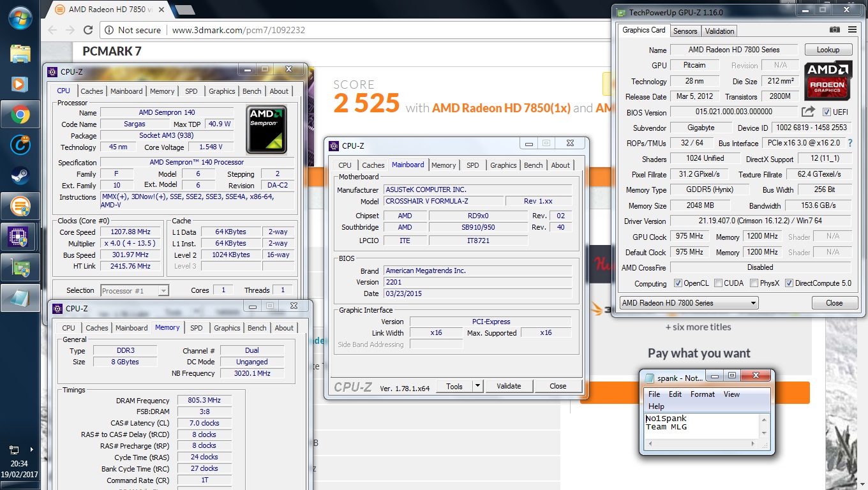Open Graphics tab in the Memory CPU-Z window
Screen dimensions: 868x490
(x=227, y=328)
